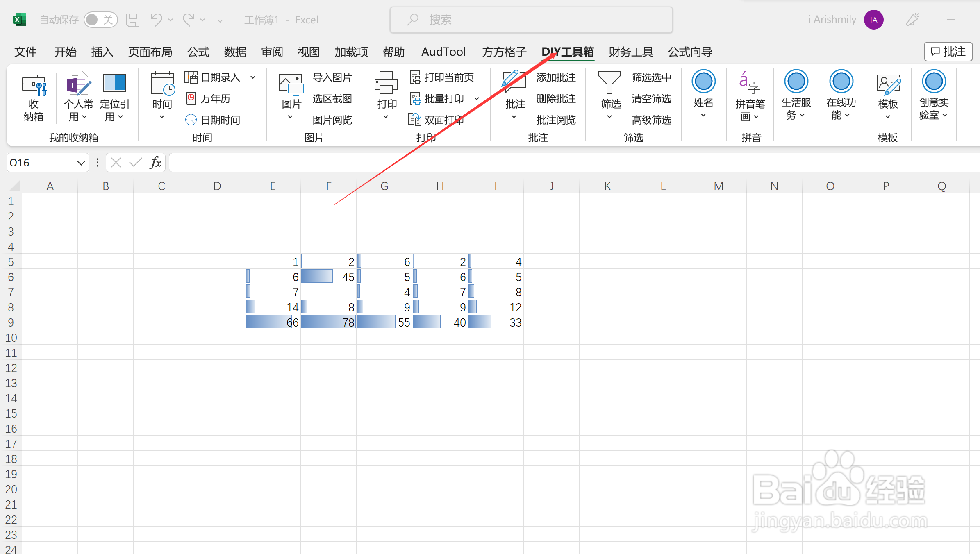This screenshot has width=980, height=554.
Task: Open the 清空筛选 clear filter tool
Action: (652, 98)
